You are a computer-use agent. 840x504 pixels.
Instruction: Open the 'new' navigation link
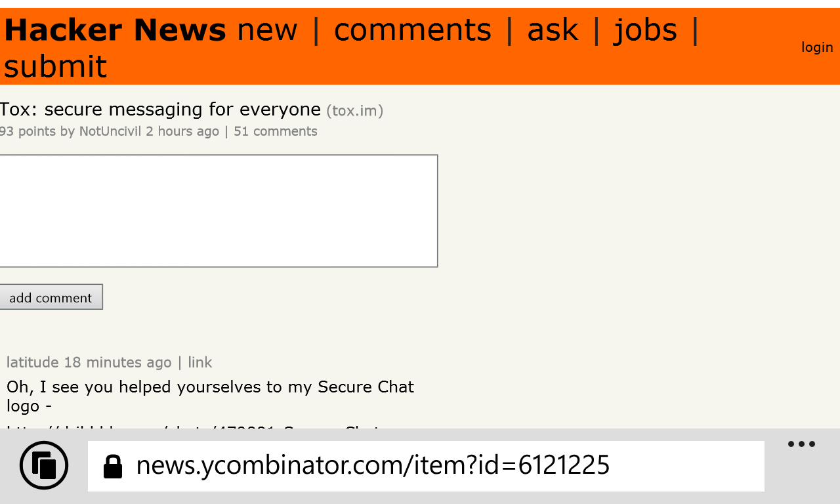[x=267, y=30]
